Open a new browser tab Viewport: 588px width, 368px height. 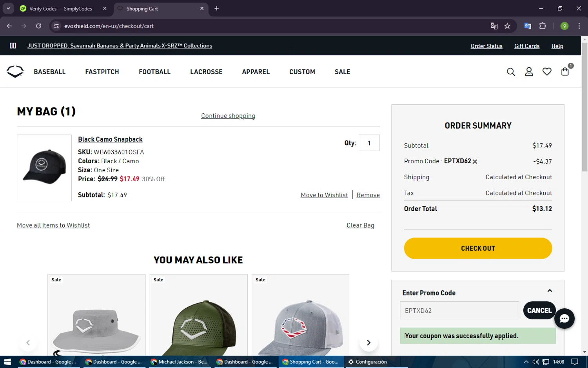point(216,8)
